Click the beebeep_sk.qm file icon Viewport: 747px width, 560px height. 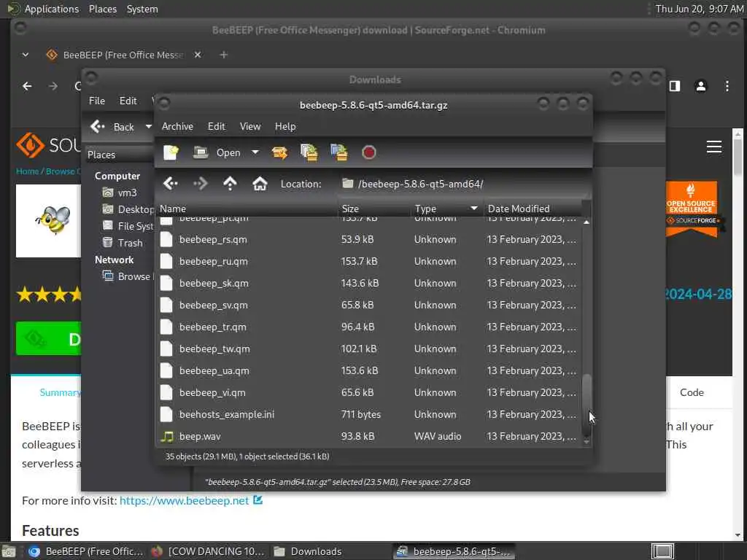coord(166,284)
